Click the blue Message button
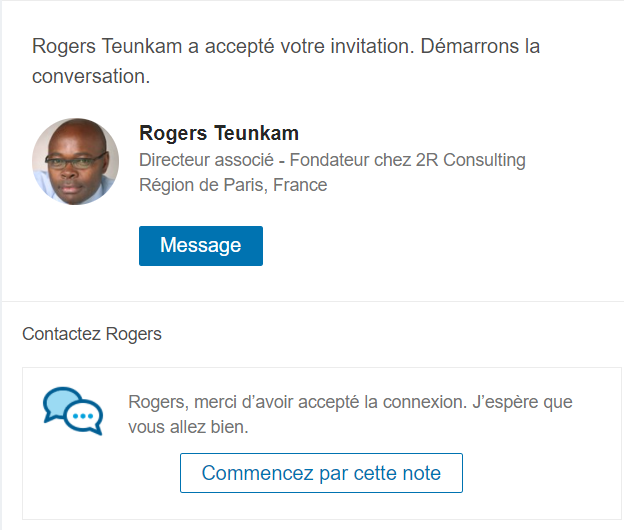 pos(201,246)
